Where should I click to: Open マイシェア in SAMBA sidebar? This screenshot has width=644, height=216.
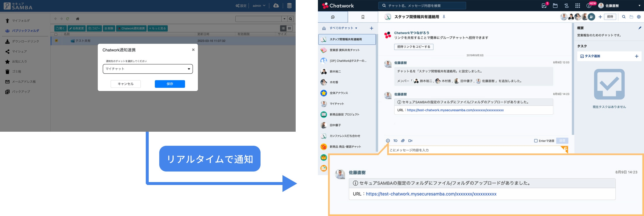tap(16, 52)
